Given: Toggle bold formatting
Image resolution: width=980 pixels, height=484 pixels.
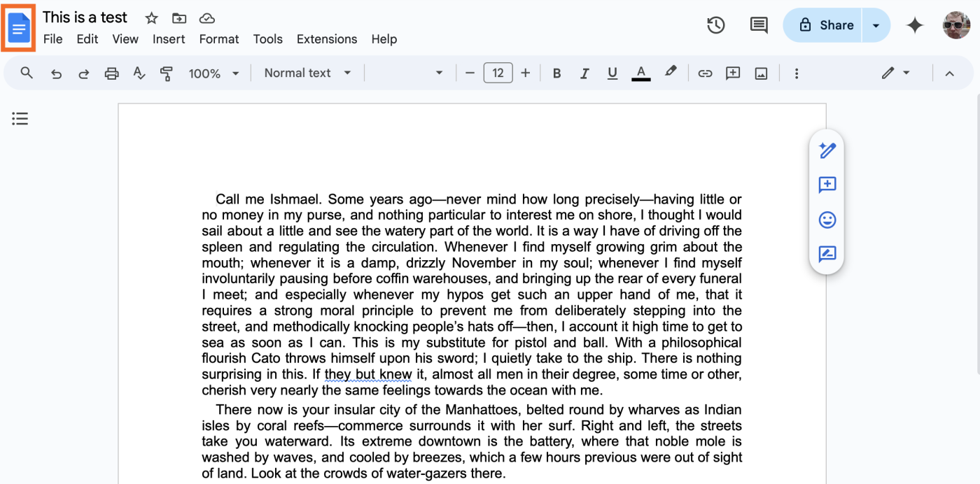Looking at the screenshot, I should click(557, 73).
